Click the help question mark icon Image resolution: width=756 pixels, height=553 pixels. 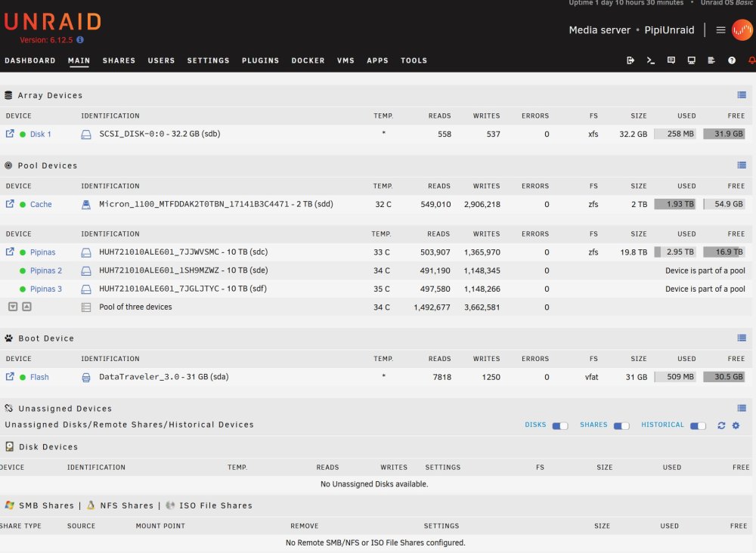point(732,60)
